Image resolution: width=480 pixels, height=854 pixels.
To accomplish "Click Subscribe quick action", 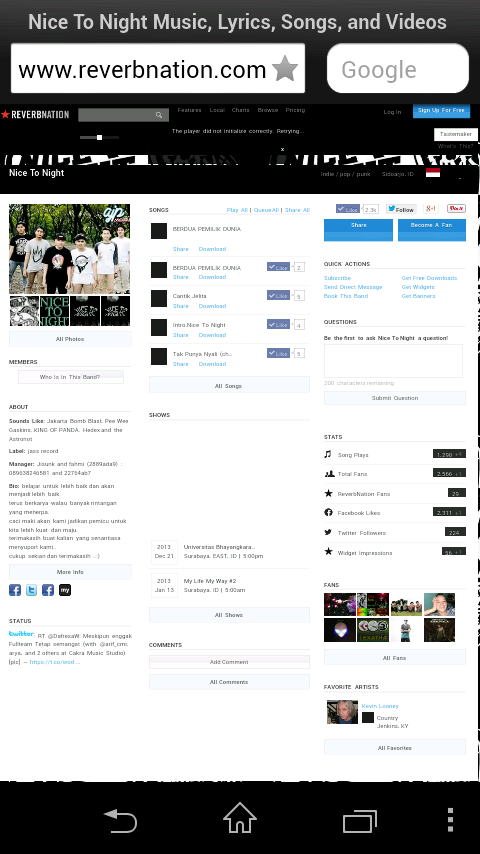I will point(337,278).
